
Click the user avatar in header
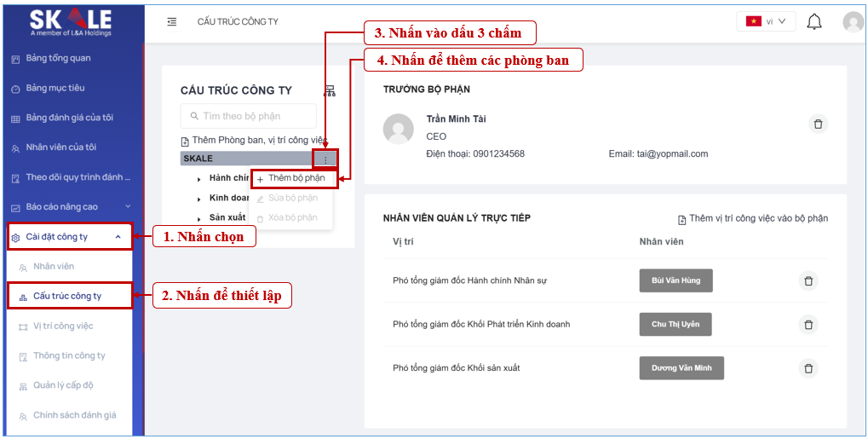pyautogui.click(x=852, y=22)
